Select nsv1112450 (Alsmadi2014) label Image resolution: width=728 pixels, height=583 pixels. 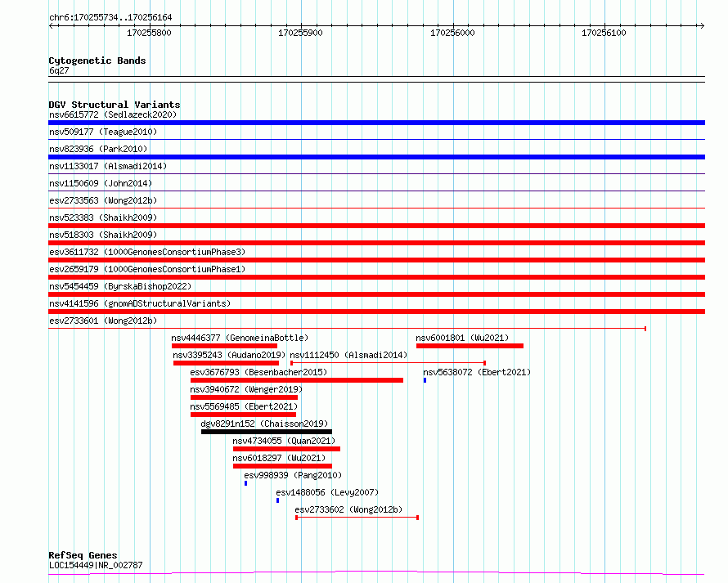tap(348, 355)
